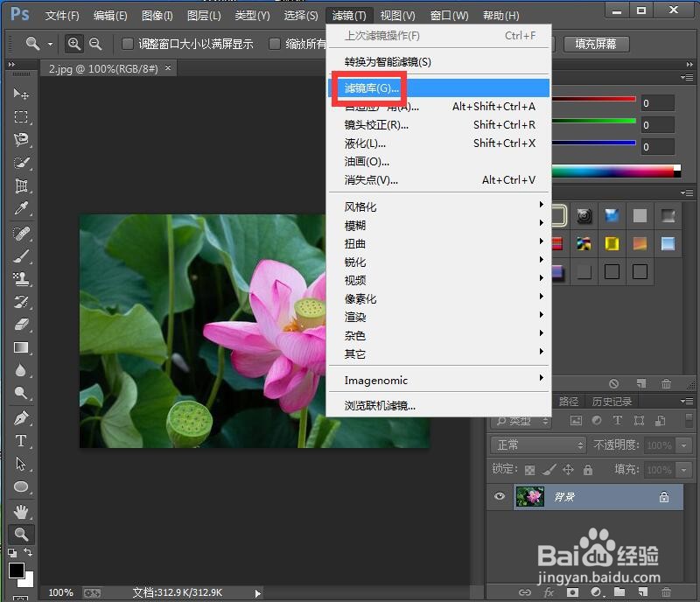The width and height of the screenshot is (700, 602).
Task: Open the 正常 blend mode dropdown
Action: 538,444
